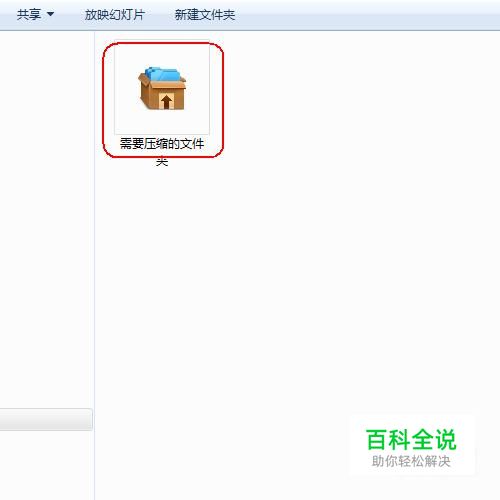Viewport: 500px width, 500px height.
Task: Click the horizontal scrollbar in the left pane
Action: [x=46, y=419]
